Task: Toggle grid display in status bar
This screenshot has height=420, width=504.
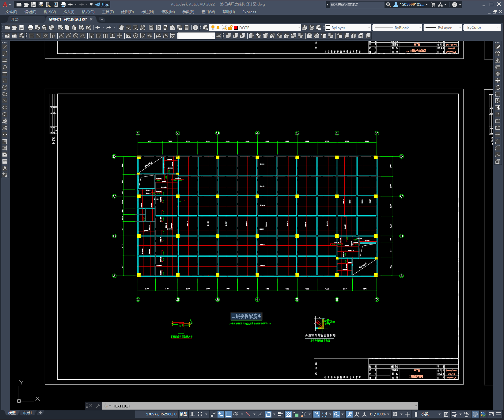Action: [x=192, y=414]
